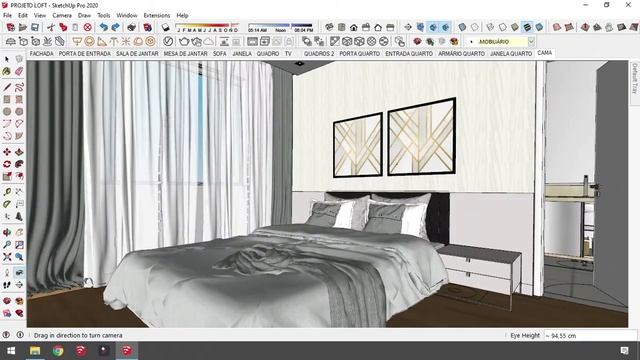
Task: Click the nightstand beside the bed
Action: pos(482,271)
